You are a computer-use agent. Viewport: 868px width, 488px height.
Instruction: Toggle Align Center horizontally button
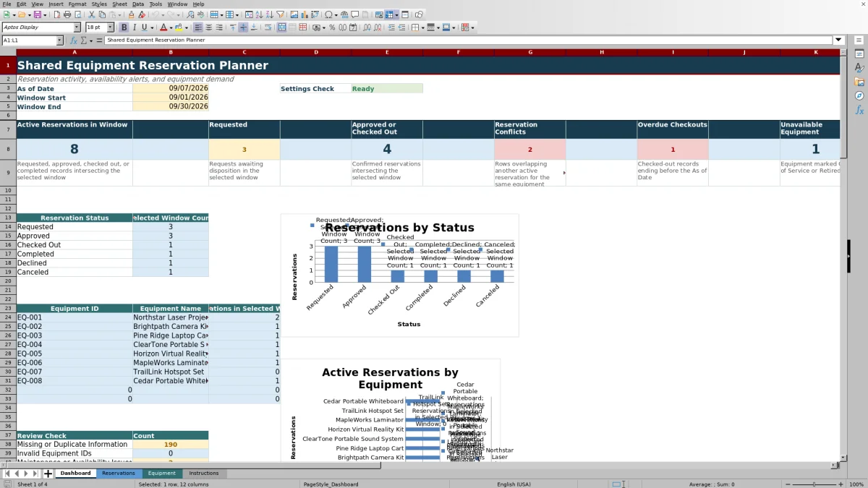coord(208,27)
